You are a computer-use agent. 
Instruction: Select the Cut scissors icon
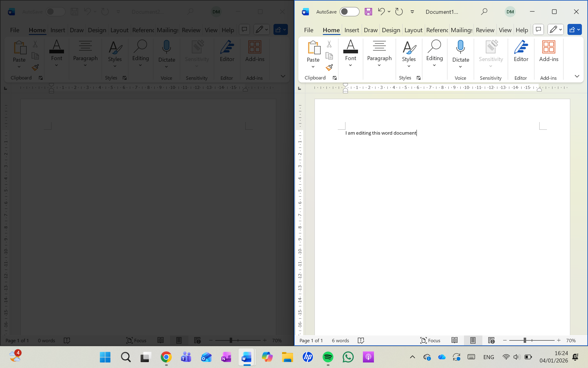[x=330, y=43]
